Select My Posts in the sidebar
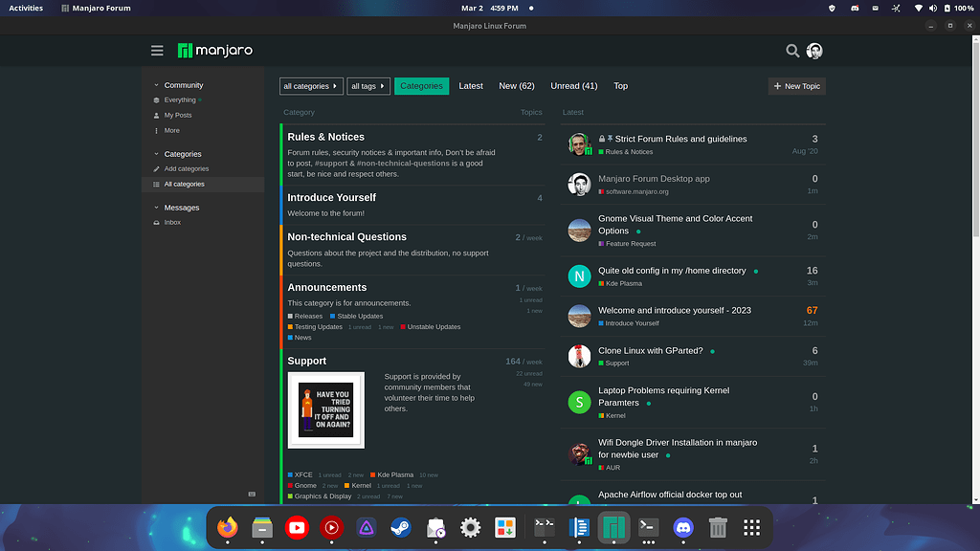980x551 pixels. pos(180,115)
